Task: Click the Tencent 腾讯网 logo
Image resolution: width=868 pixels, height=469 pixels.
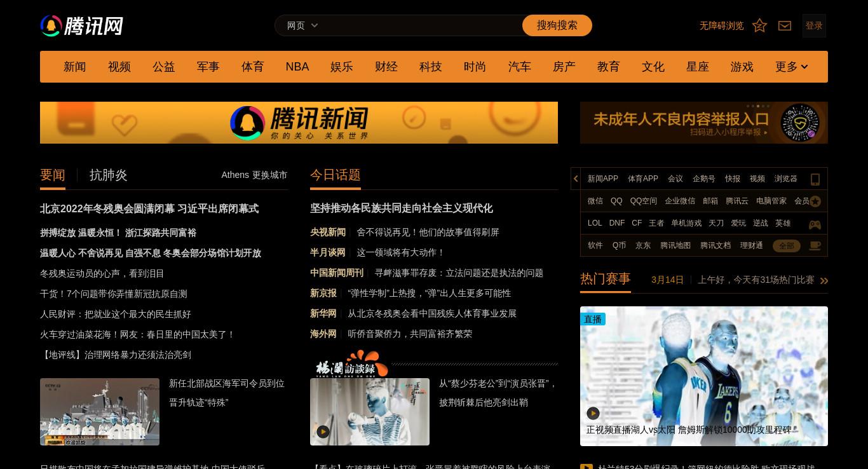Action: click(81, 26)
